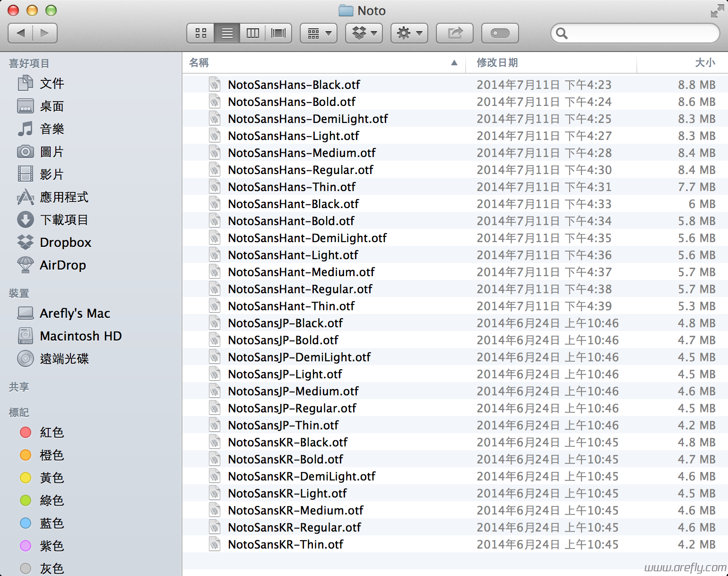Click the search field
Image resolution: width=728 pixels, height=576 pixels.
pyautogui.click(x=635, y=33)
